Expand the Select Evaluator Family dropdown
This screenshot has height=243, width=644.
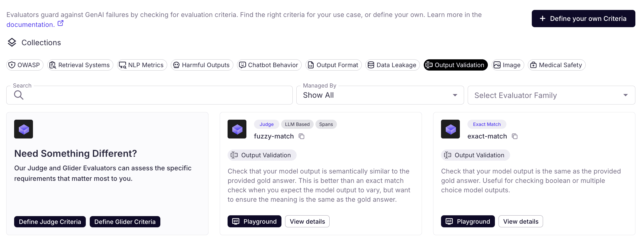(x=551, y=95)
